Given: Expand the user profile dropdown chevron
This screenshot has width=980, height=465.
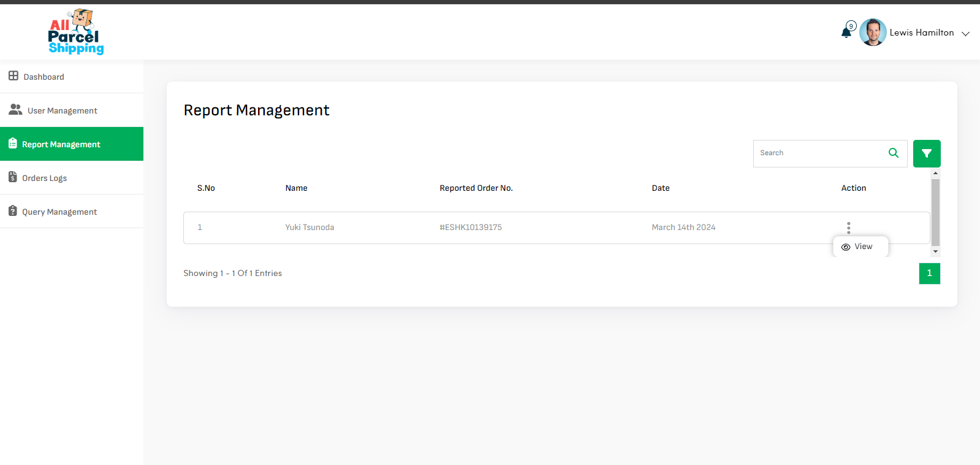Looking at the screenshot, I should pos(965,34).
